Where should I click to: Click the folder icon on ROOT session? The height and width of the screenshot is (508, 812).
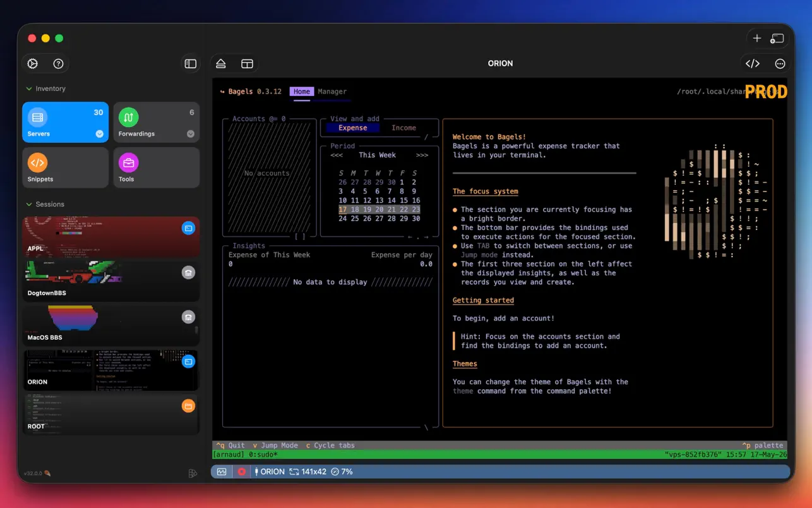(188, 406)
